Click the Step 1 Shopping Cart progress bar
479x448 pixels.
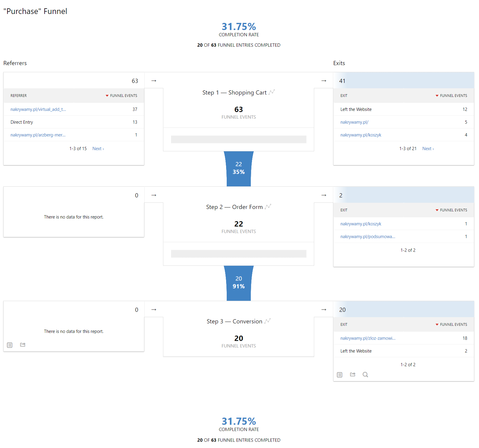click(239, 139)
